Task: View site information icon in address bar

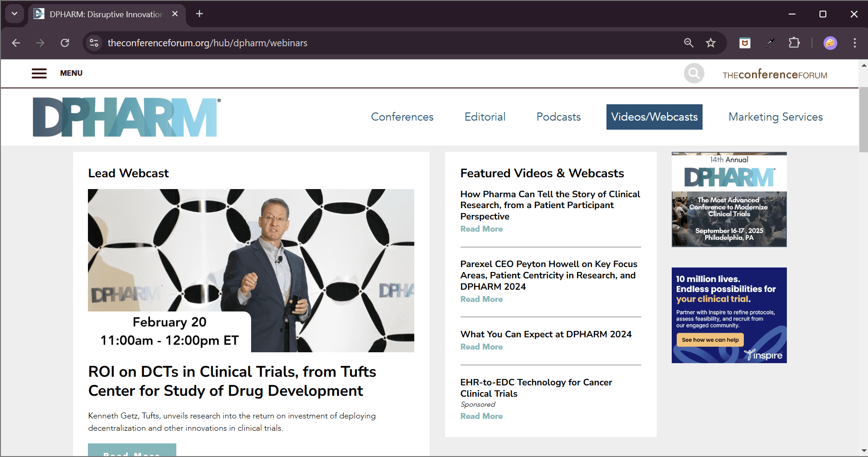Action: (94, 43)
